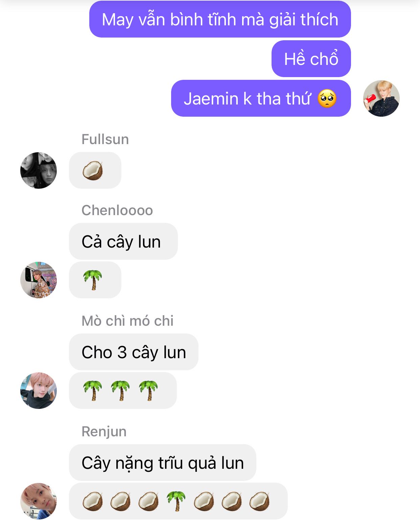The height and width of the screenshot is (531, 420).
Task: Tap the single palm tree emoji message
Action: pos(95,280)
